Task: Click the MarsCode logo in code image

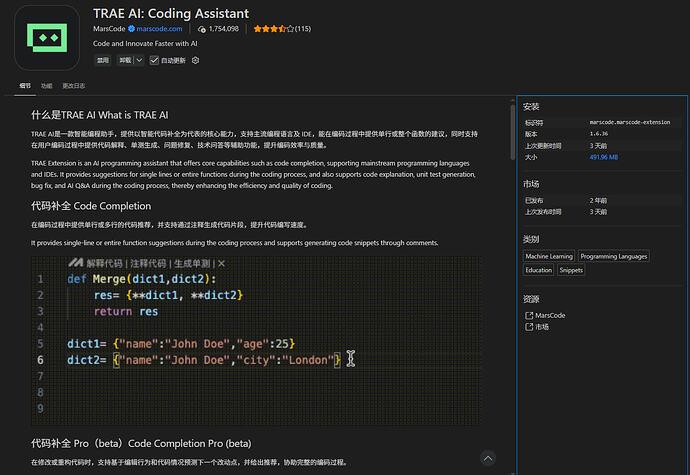Action: tap(75, 263)
